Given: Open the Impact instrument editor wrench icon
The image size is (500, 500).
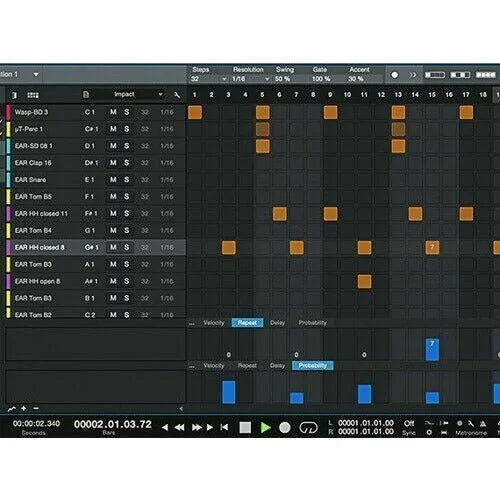Looking at the screenshot, I should [177, 95].
